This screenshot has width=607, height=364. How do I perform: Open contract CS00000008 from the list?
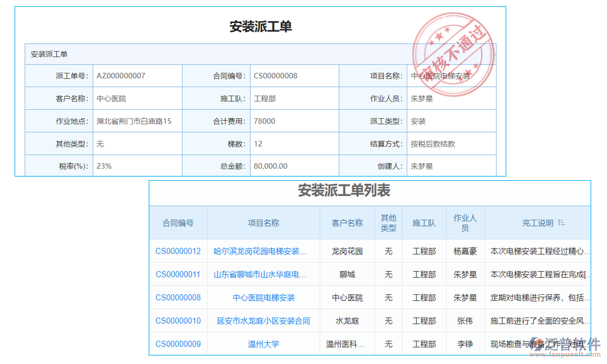[177, 297]
